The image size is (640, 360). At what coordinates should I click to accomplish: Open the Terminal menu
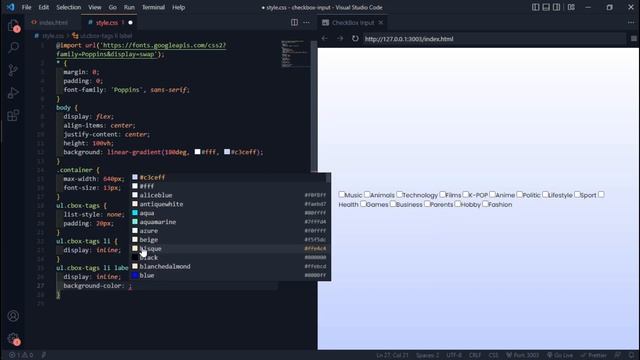(153, 7)
